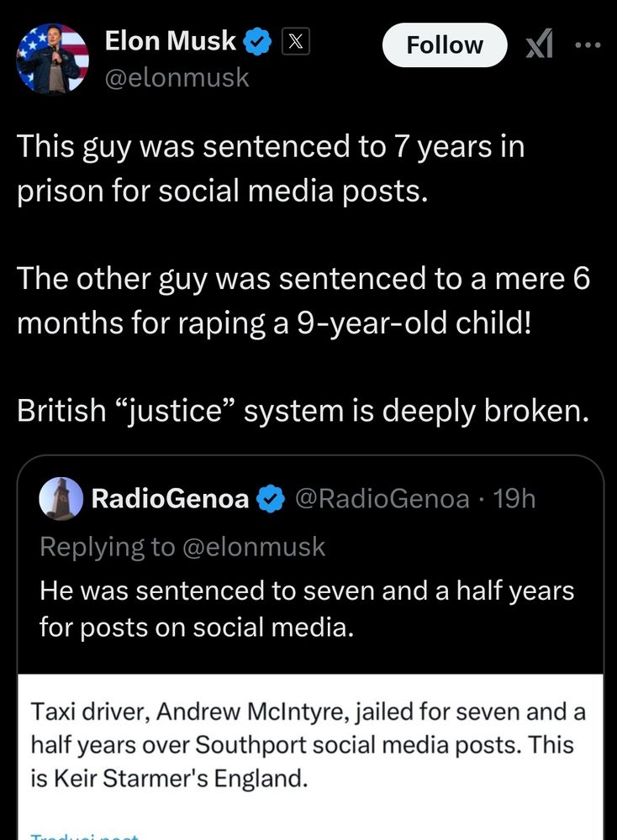Open the quoted text 'He was sentenced to seven'
This screenshot has width=617, height=840.
click(x=307, y=608)
